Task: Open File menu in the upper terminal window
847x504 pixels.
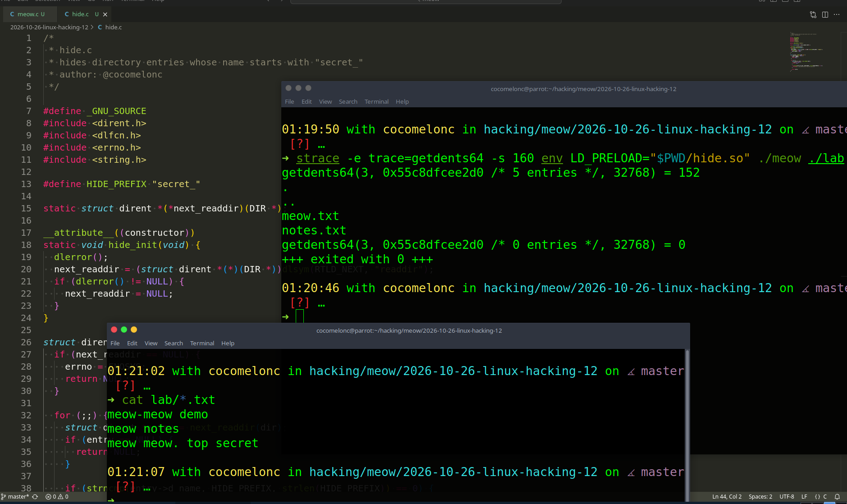Action: (x=289, y=101)
